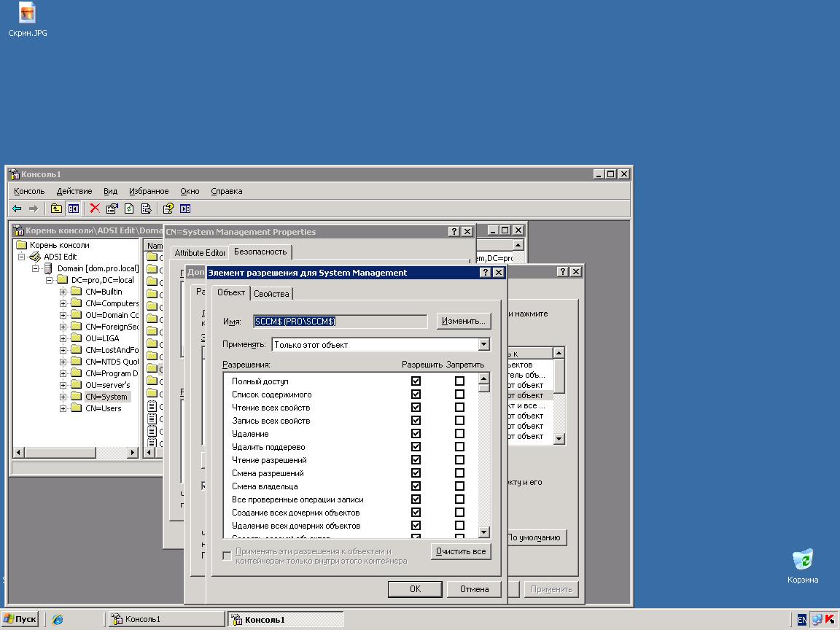840x630 pixels.
Task: Open the Действие menu
Action: pyautogui.click(x=74, y=191)
